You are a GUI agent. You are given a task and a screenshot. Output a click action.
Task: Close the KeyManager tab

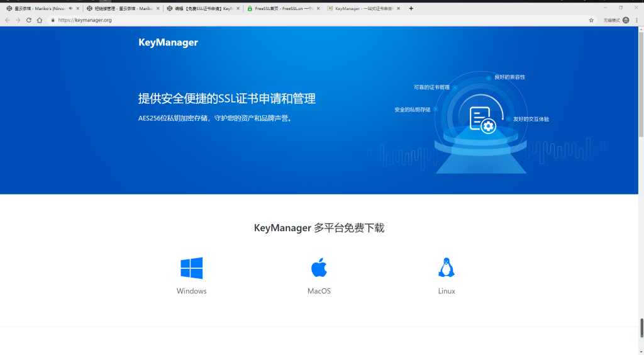pyautogui.click(x=398, y=8)
